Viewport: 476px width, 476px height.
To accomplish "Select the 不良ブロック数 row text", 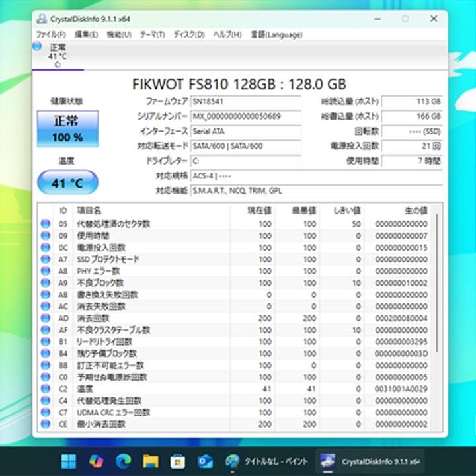I will (x=100, y=283).
